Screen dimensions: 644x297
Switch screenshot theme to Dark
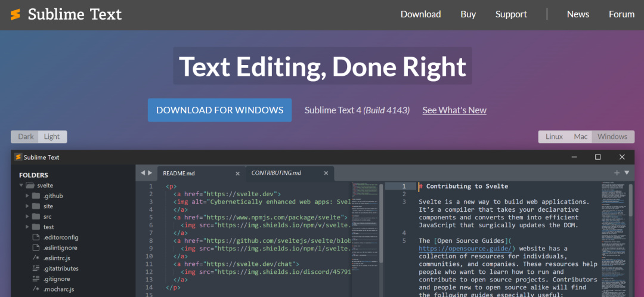(x=26, y=137)
